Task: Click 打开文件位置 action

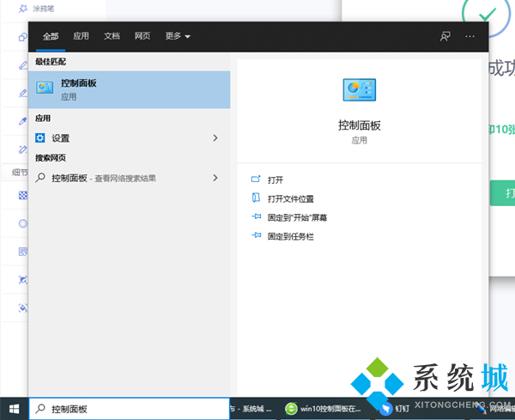Action: tap(291, 198)
